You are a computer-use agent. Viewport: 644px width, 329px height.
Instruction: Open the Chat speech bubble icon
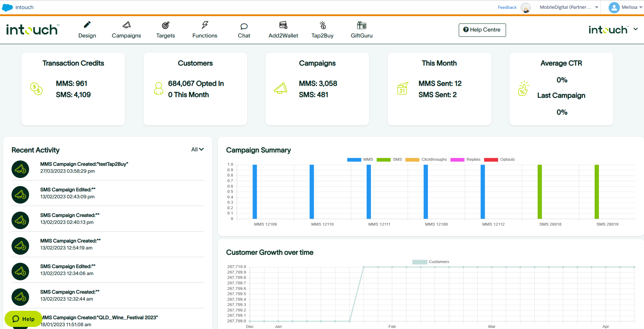pos(244,26)
